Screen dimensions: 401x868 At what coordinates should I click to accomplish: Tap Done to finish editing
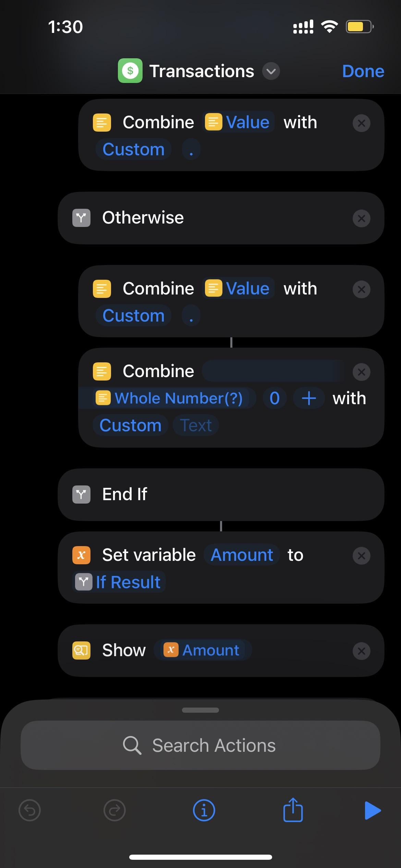click(x=363, y=71)
